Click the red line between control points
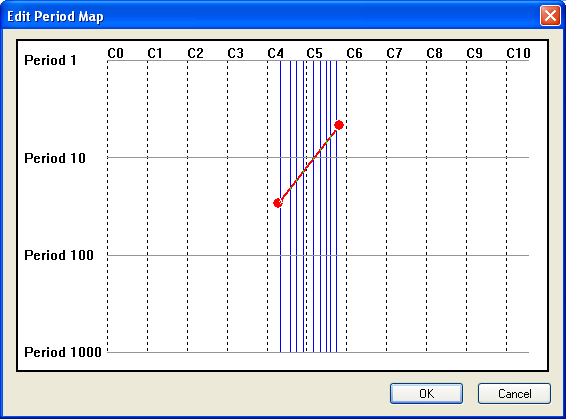The height and width of the screenshot is (419, 566). [308, 164]
